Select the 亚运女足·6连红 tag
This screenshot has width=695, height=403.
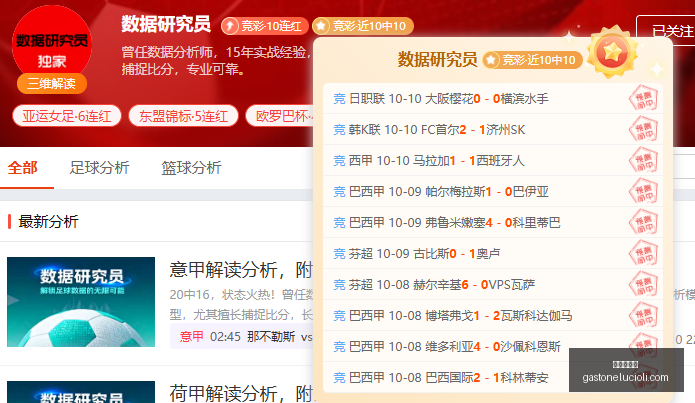(x=67, y=116)
